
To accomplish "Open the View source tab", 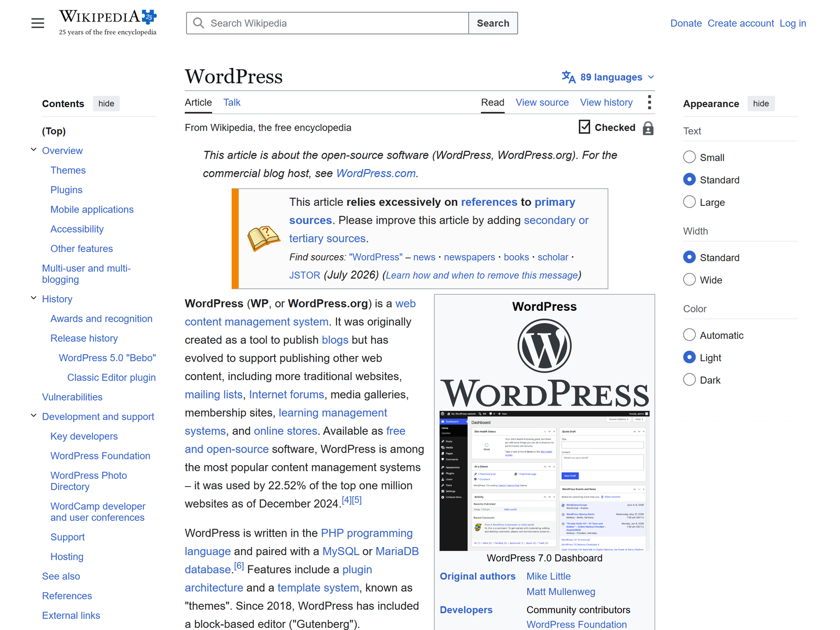I will (x=542, y=102).
